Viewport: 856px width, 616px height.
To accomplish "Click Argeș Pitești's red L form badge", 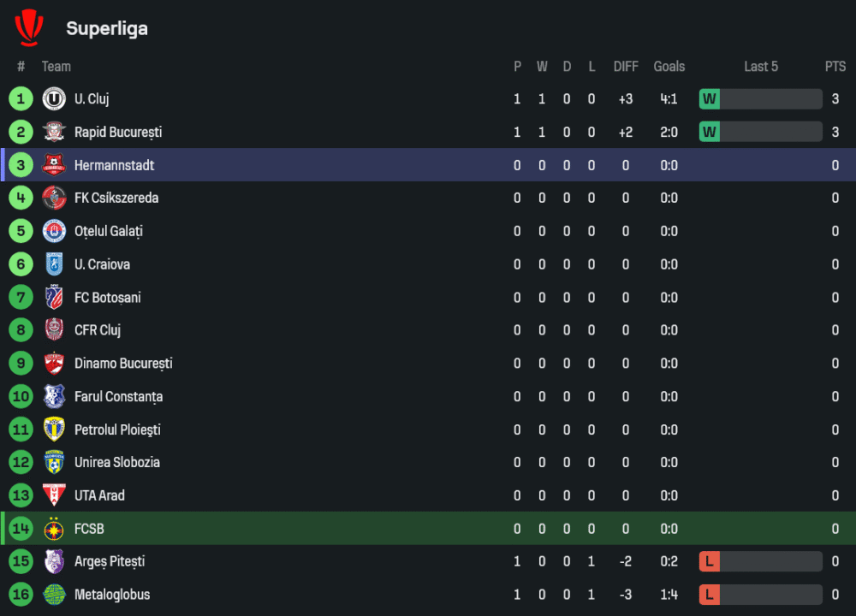I will pyautogui.click(x=709, y=562).
